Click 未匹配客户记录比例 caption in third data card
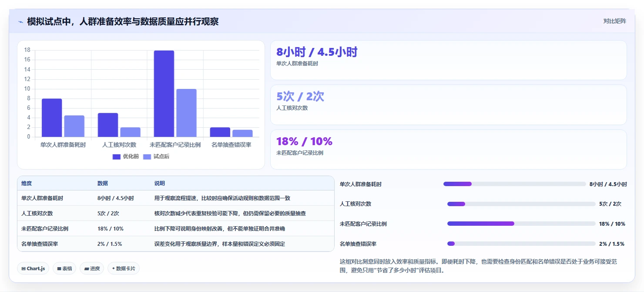644x292 pixels. (300, 153)
